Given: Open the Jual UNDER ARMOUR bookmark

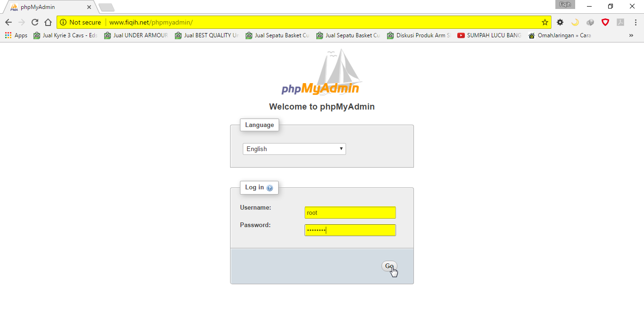Looking at the screenshot, I should tap(136, 35).
